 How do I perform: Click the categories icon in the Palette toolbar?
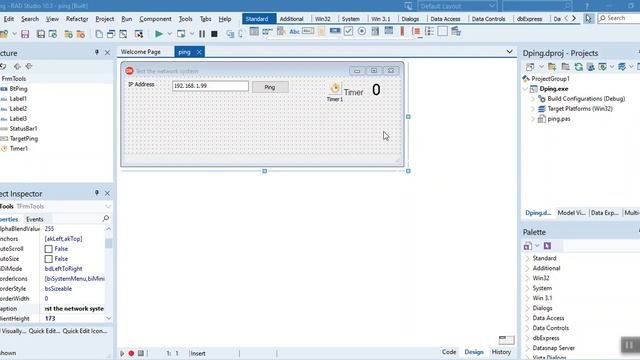528,246
